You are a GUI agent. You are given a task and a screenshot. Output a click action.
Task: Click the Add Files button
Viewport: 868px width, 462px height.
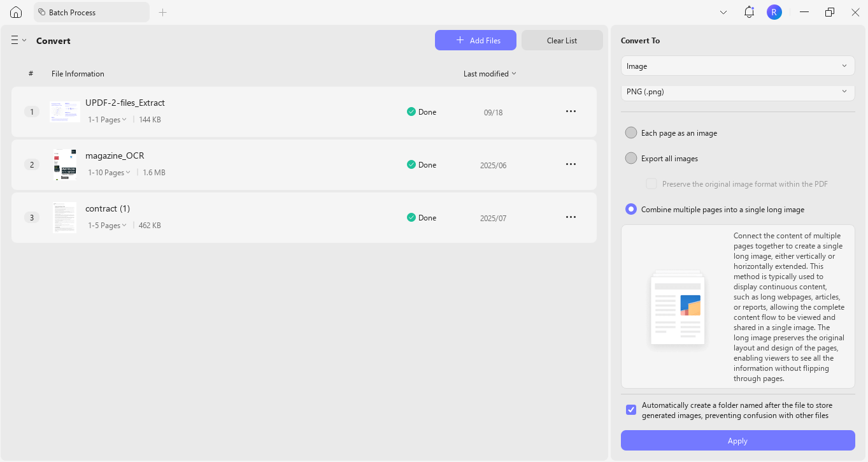coord(475,40)
